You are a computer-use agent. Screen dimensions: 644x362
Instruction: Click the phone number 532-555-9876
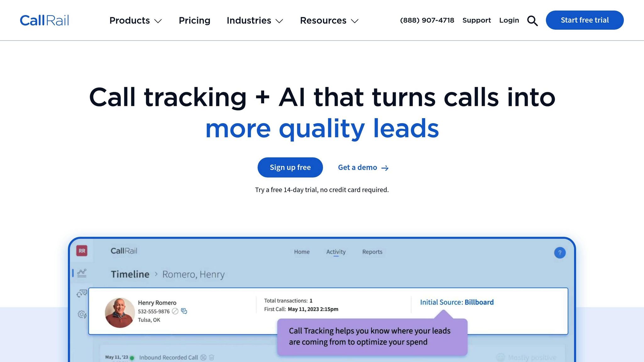click(154, 311)
